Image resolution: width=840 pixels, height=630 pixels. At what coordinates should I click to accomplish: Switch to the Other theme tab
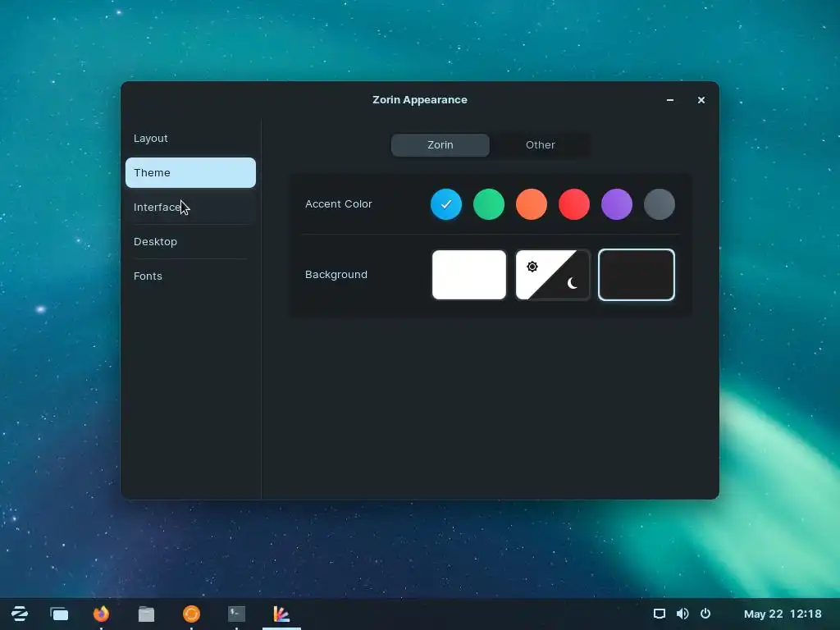click(540, 145)
